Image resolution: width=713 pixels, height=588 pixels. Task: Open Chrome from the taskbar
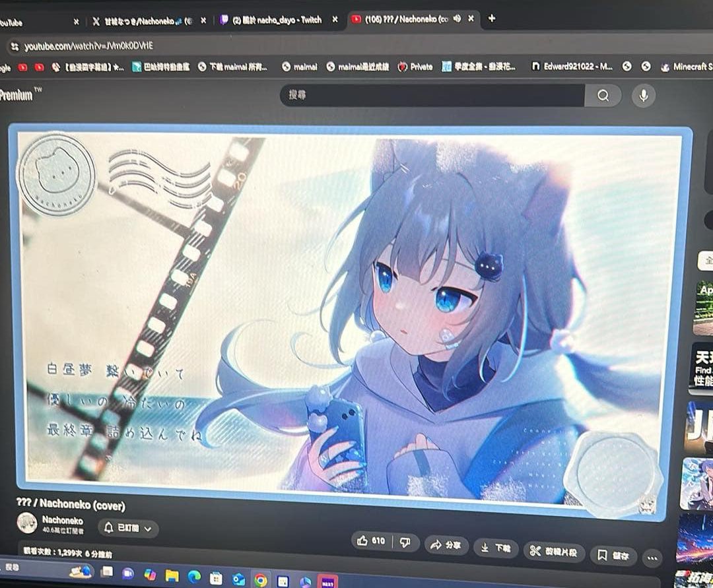(261, 580)
